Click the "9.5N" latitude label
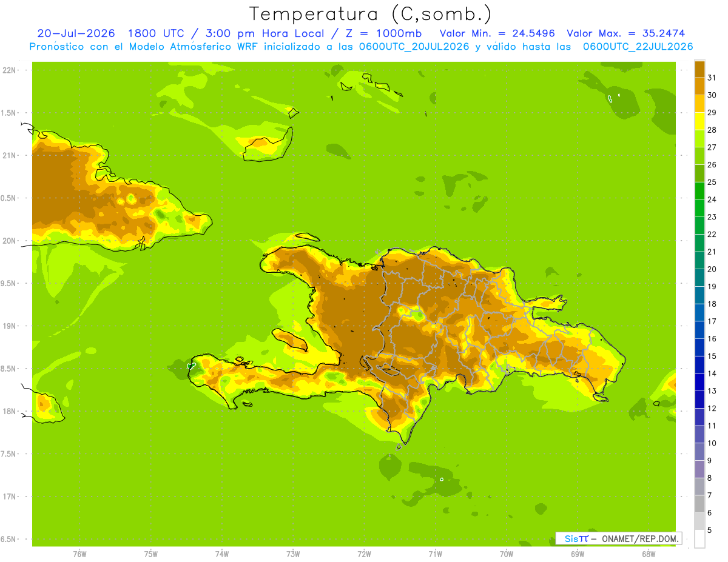Screen dimensions: 728x562 click(9, 284)
